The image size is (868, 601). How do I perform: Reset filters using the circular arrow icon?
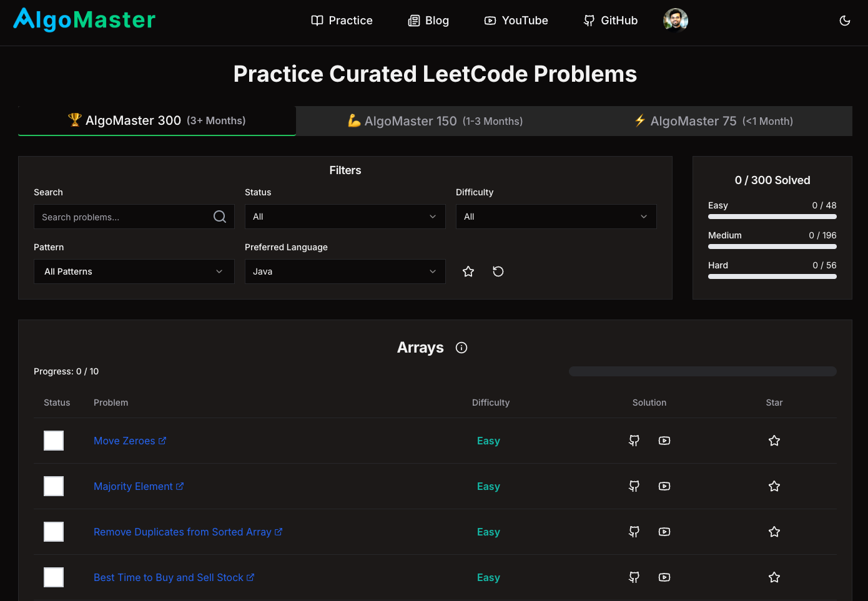tap(498, 271)
